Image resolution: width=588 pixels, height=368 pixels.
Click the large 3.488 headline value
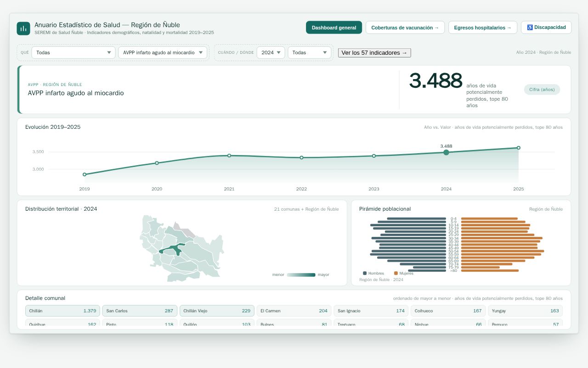coord(435,81)
